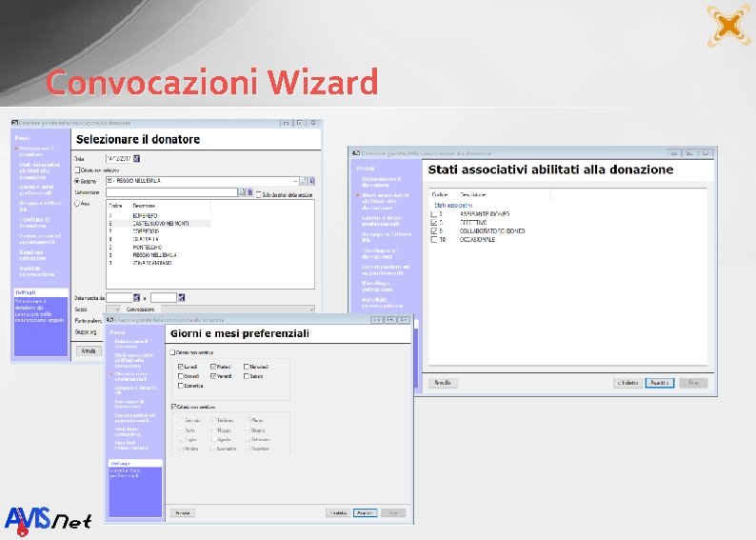
Task: Uncheck the Lunedì checkbox
Action: click(181, 367)
